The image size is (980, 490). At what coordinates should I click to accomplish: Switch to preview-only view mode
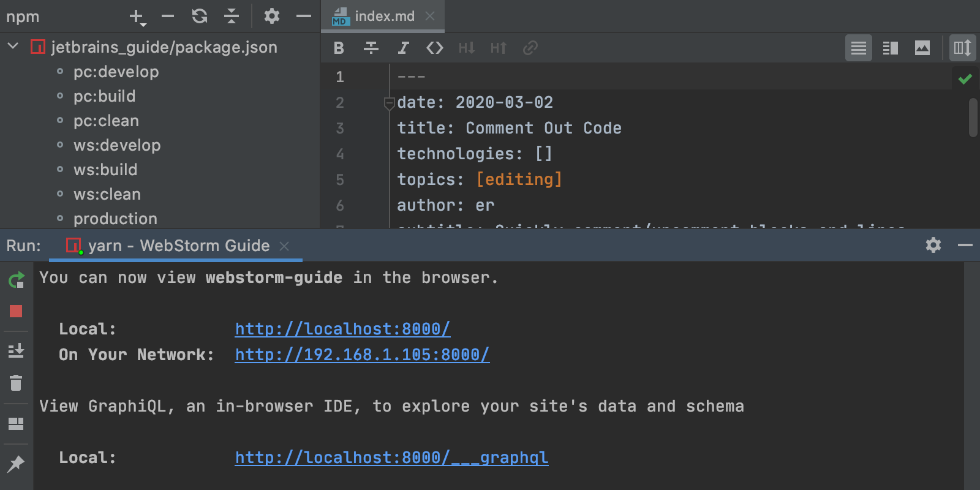click(x=922, y=48)
